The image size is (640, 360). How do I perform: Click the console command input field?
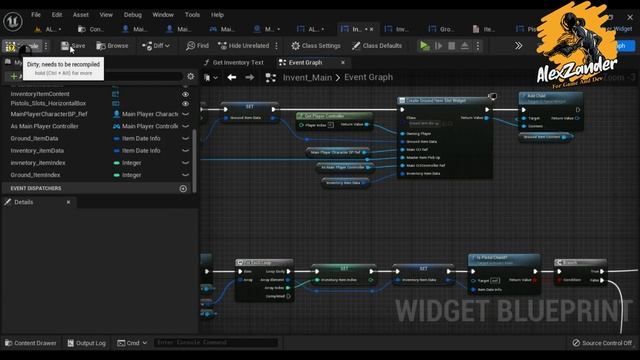[x=216, y=342]
